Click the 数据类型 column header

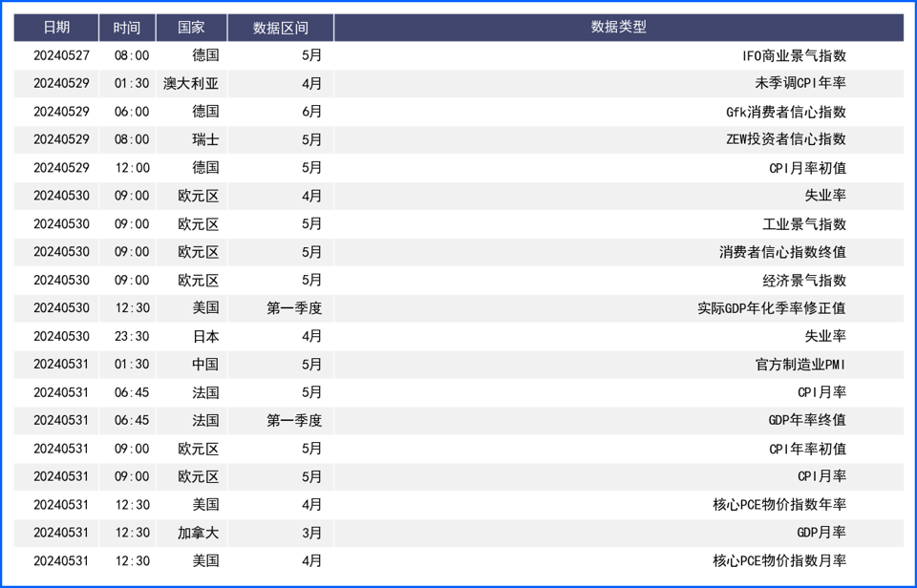pos(619,28)
